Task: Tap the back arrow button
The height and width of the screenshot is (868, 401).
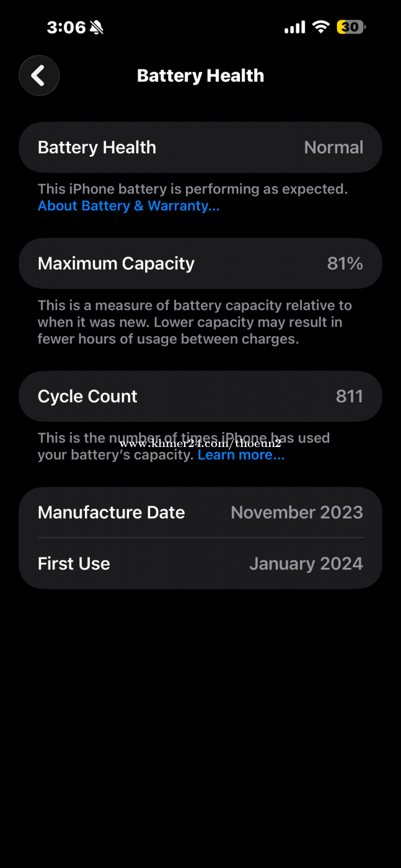Action: pyautogui.click(x=39, y=76)
